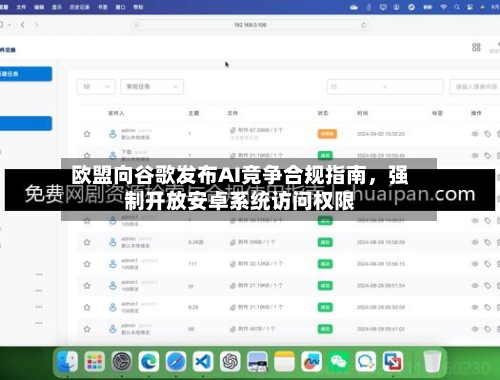
Task: Launch Microsoft Edge from the dock
Action: (x=149, y=361)
